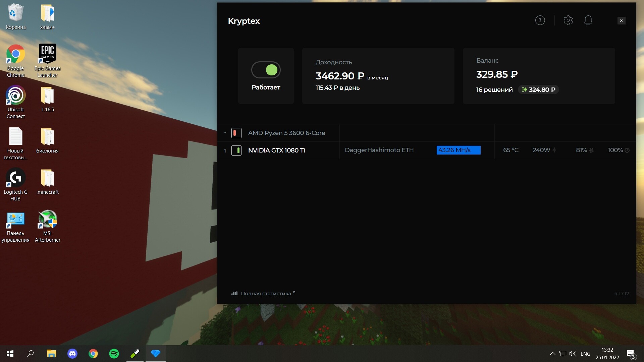This screenshot has height=362, width=644.
Task: Open the .minecraft folder on desktop
Action: [47, 182]
